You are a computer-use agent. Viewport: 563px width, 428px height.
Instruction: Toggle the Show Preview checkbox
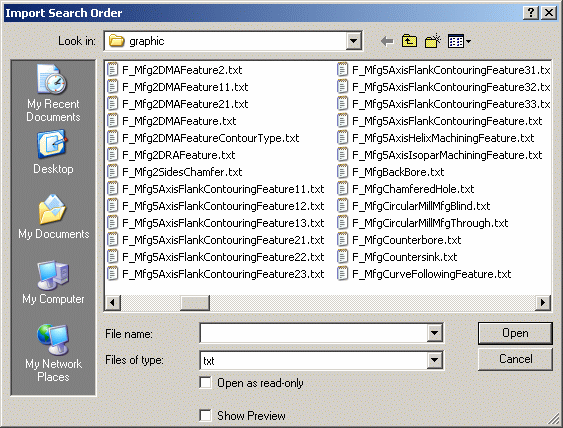[205, 415]
